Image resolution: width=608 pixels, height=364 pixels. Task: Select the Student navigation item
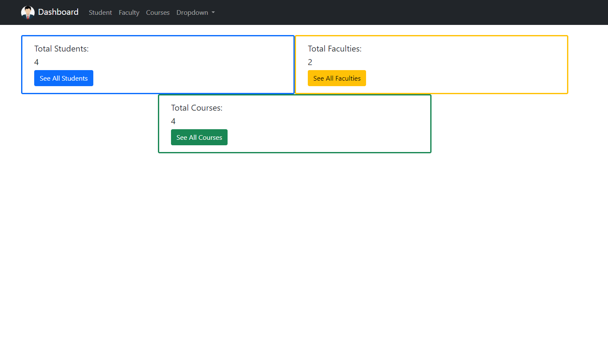click(100, 12)
